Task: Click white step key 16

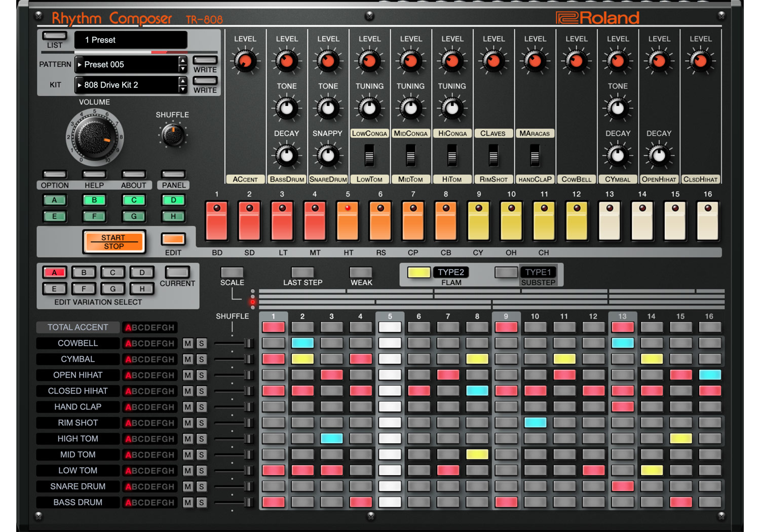Action: click(x=708, y=220)
